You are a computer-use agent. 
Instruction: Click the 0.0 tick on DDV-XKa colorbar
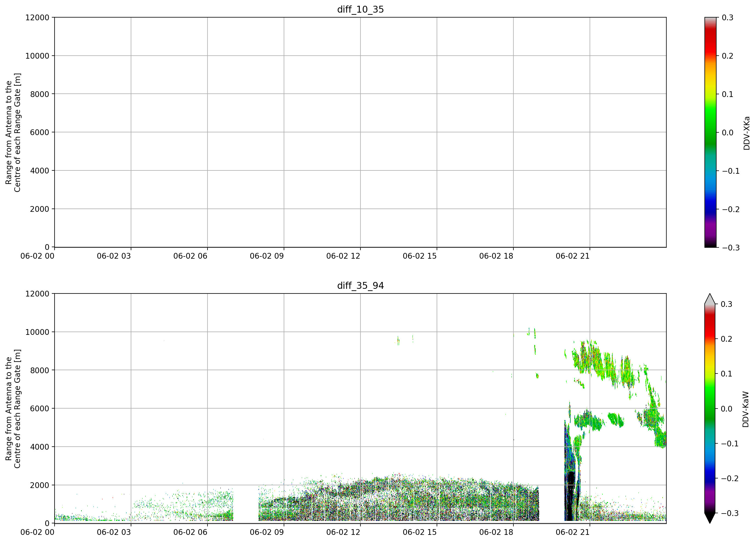(728, 133)
